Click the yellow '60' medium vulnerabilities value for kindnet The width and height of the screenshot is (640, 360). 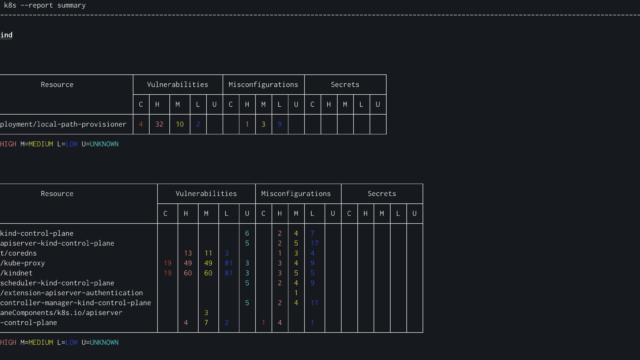208,273
